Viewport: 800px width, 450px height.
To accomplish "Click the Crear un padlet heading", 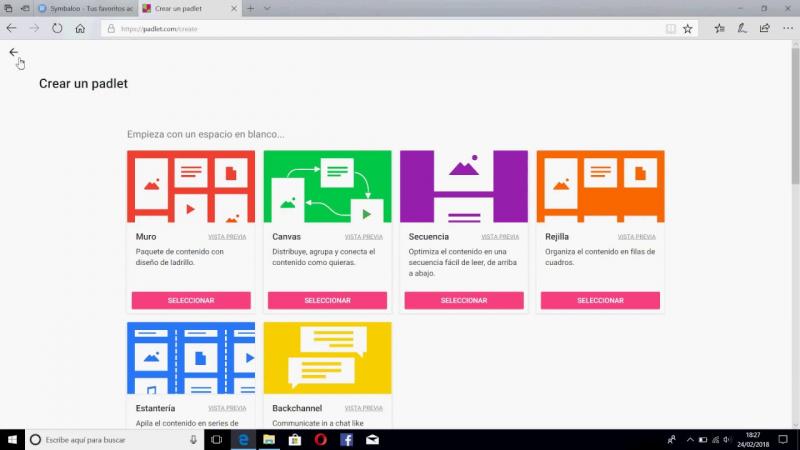I will [x=83, y=84].
